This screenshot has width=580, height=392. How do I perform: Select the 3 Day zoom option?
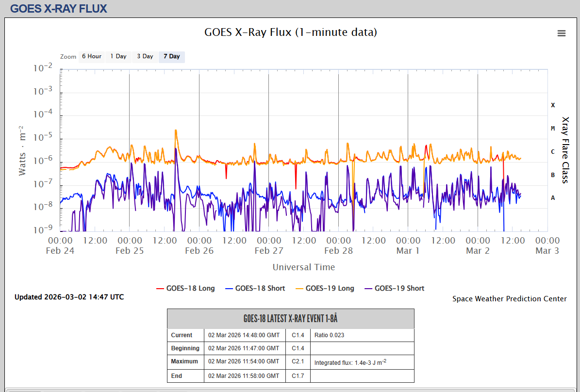pos(145,56)
